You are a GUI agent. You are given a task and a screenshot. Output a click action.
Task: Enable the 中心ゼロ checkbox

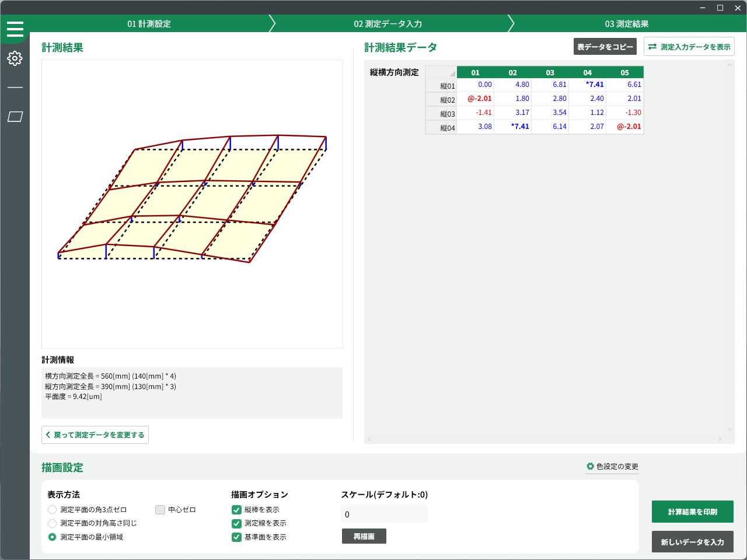point(160,510)
